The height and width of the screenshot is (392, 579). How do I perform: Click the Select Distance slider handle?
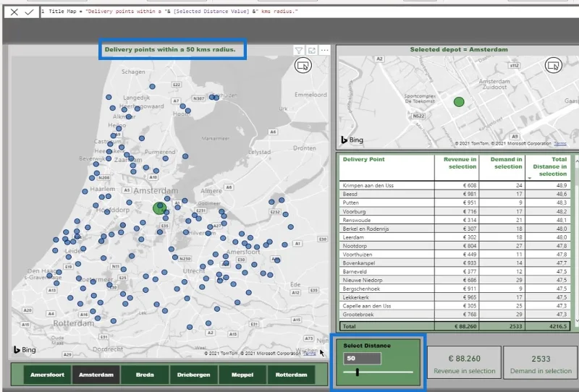[x=357, y=372]
